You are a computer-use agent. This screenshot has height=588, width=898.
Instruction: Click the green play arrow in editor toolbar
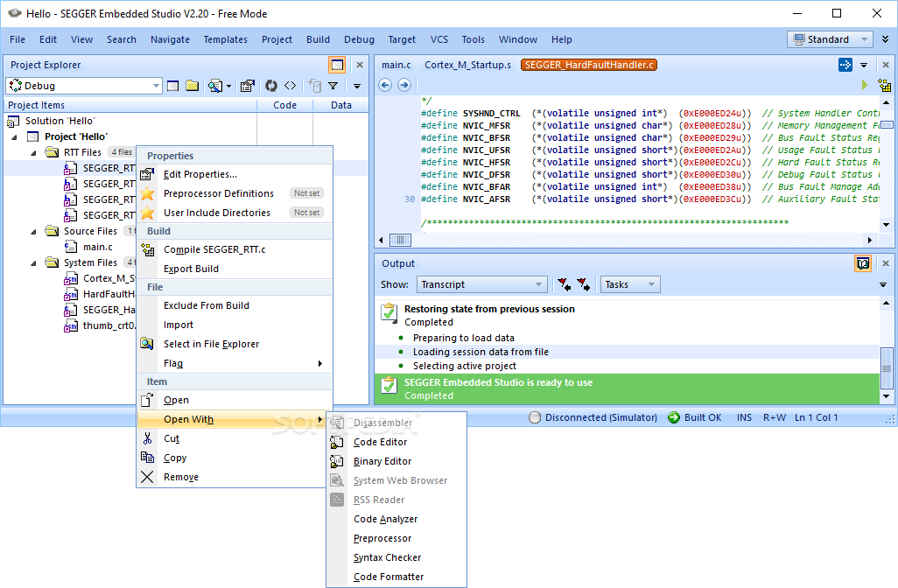pos(865,85)
